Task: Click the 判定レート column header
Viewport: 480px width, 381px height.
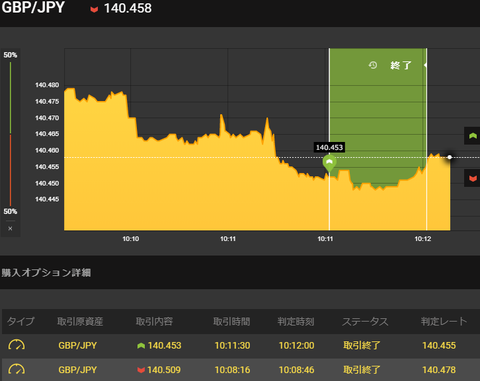Action: point(444,321)
